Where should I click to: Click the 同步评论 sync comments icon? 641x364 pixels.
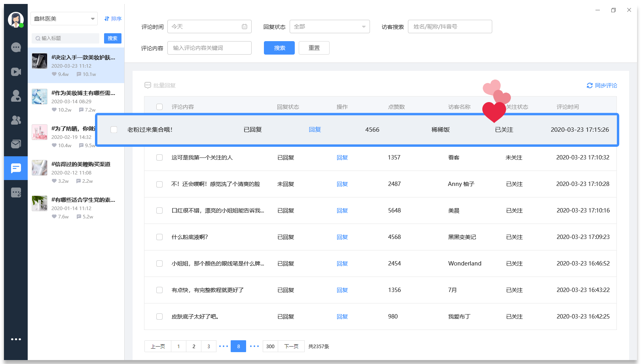point(590,85)
